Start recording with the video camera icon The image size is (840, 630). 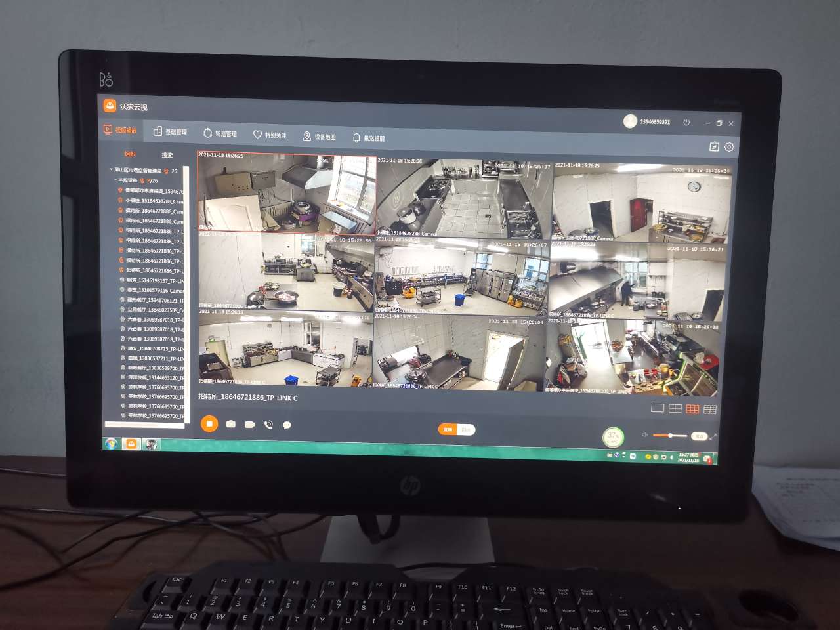(x=249, y=425)
